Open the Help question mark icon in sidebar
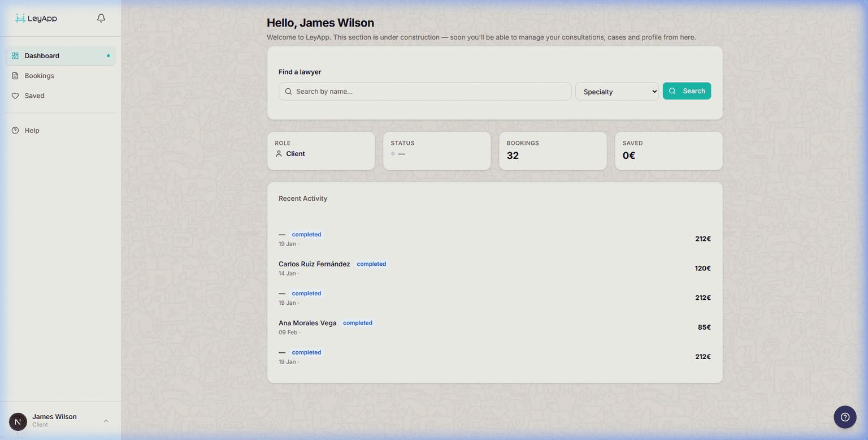868x440 pixels. tap(15, 130)
